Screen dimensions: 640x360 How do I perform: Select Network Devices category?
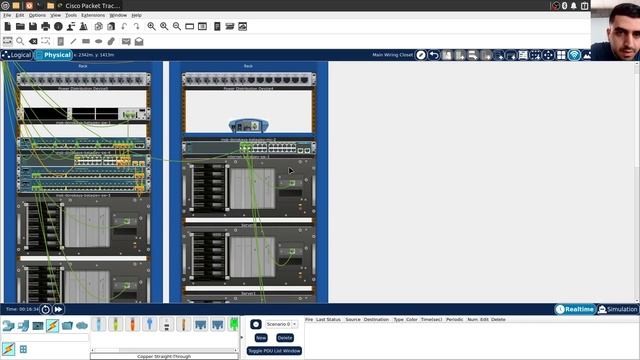[9, 326]
